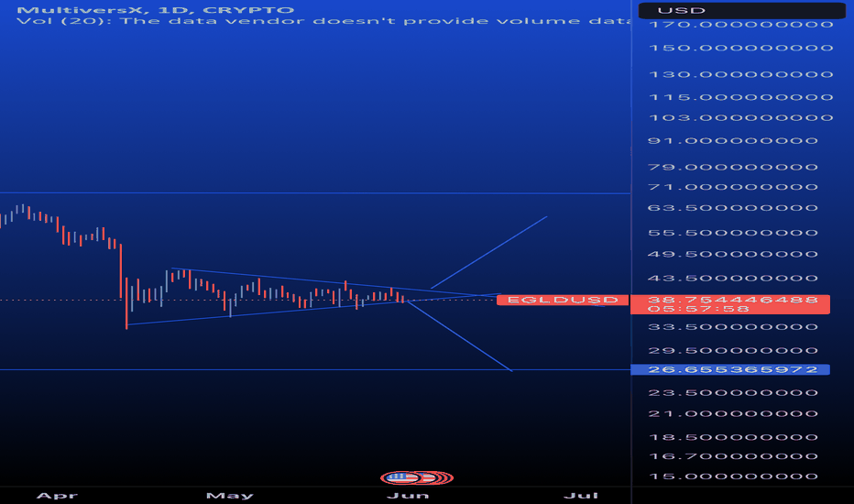Click the 18.500000000 price axis label
Image resolution: width=854 pixels, height=504 pixels.
(x=732, y=437)
